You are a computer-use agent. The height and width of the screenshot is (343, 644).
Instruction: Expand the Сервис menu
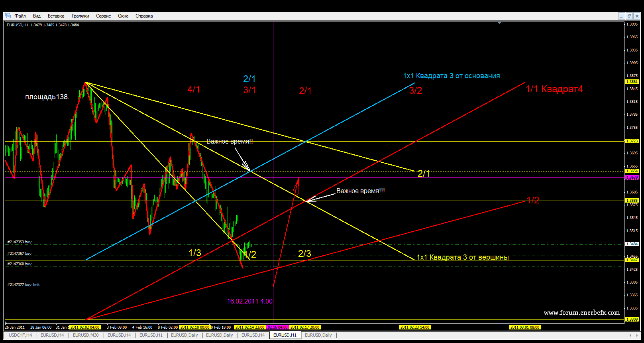(103, 16)
